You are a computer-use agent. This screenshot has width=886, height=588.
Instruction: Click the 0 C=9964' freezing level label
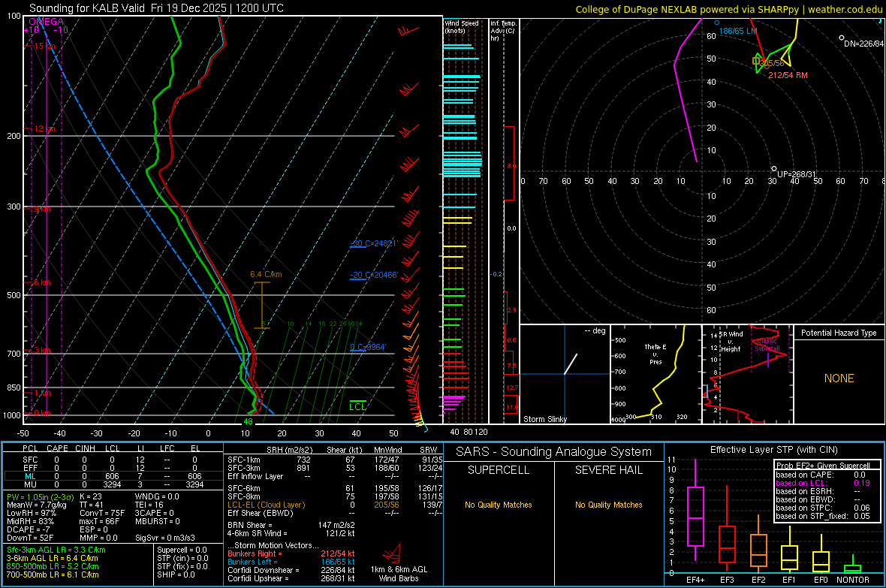[x=368, y=347]
